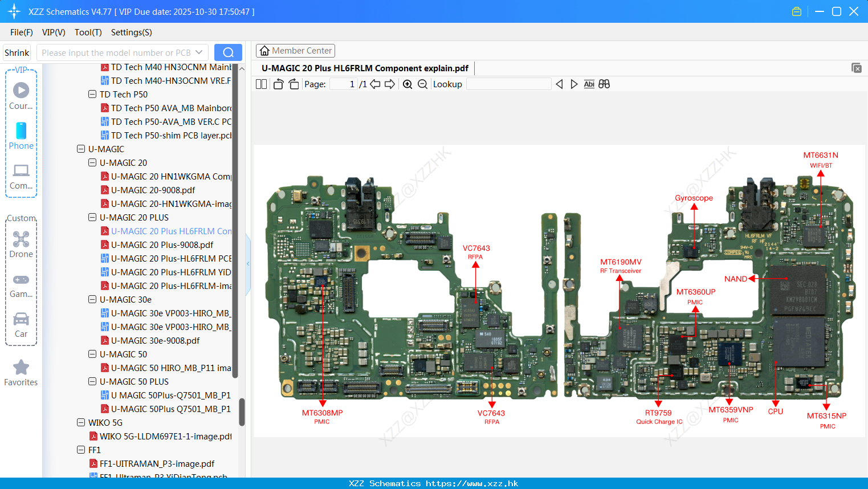This screenshot has width=868, height=489.
Task: Open U-MAGIC 20 Plus-9008.pdf
Action: click(162, 245)
